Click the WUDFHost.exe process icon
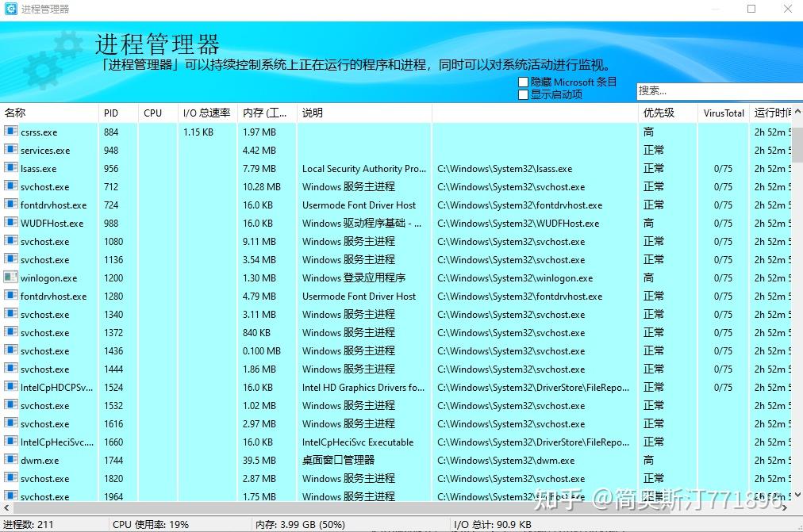 (x=11, y=223)
